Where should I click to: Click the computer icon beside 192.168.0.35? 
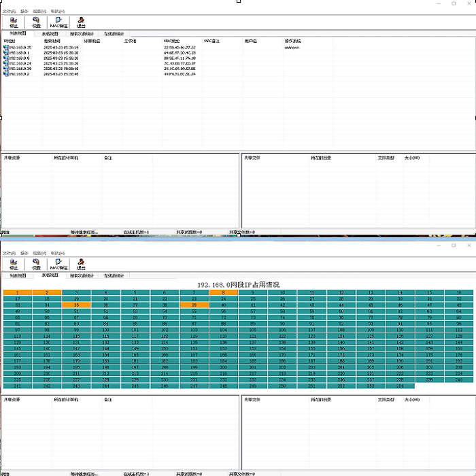click(5, 48)
